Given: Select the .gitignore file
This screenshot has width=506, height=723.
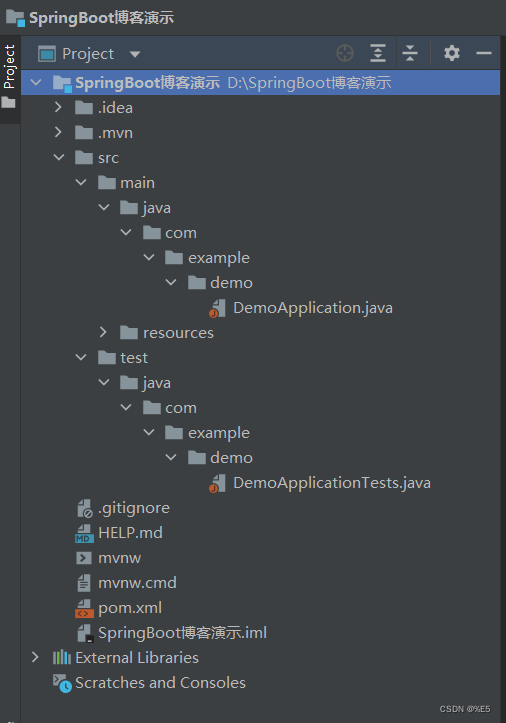Looking at the screenshot, I should 134,508.
